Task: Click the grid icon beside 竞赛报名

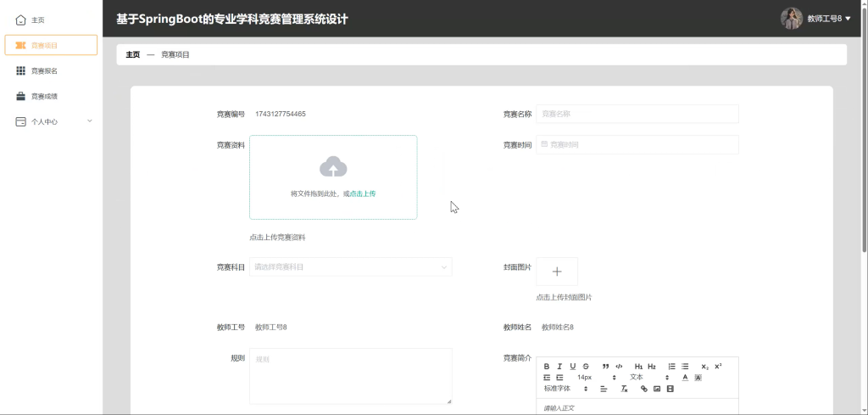Action: pyautogui.click(x=20, y=71)
